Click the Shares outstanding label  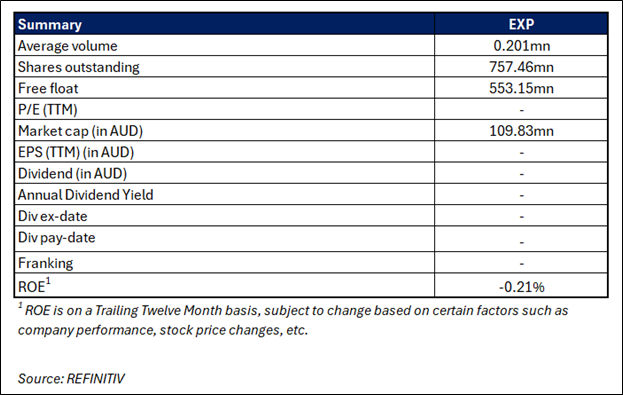click(79, 67)
